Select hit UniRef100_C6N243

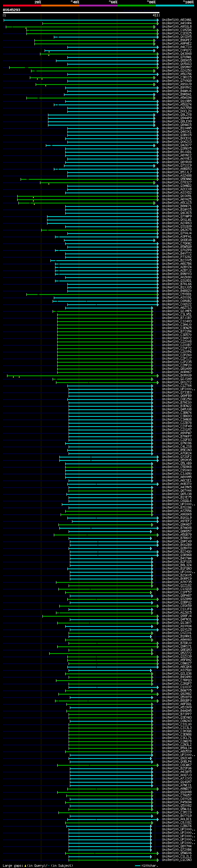coord(177,721)
